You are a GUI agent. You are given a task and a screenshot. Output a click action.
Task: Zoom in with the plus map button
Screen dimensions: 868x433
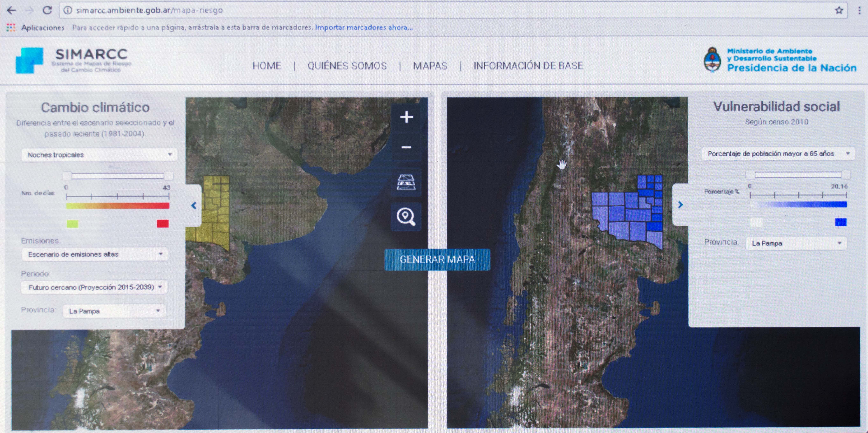click(406, 117)
